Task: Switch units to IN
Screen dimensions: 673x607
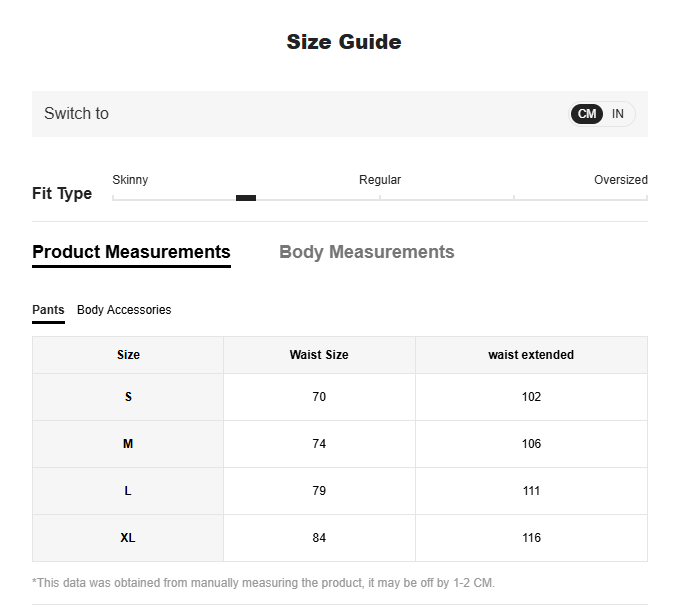Action: [618, 114]
